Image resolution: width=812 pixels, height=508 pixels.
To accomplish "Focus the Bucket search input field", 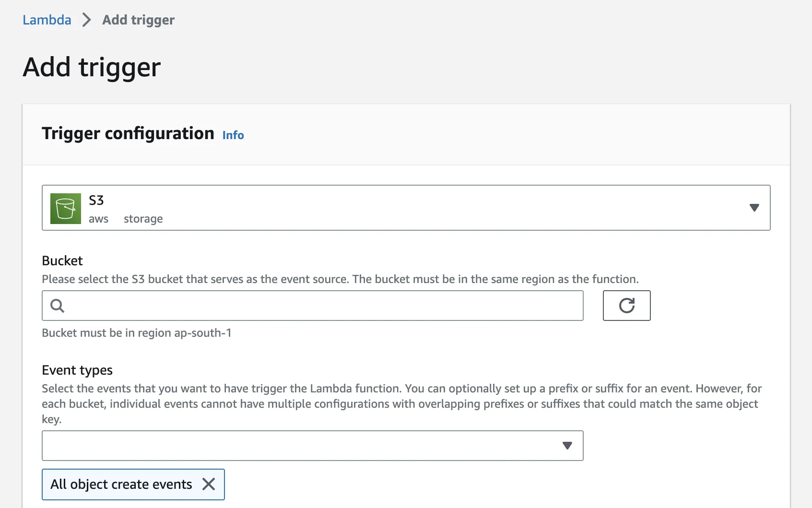I will (x=312, y=306).
